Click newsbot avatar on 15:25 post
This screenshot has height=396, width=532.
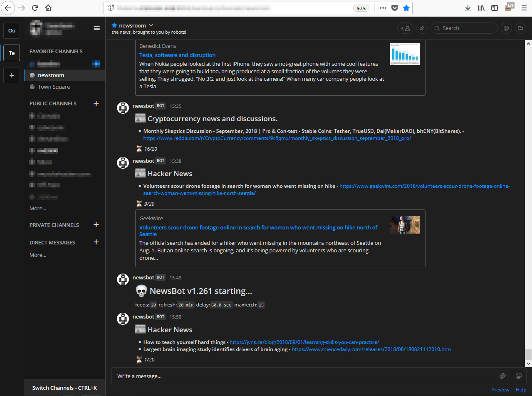click(123, 108)
